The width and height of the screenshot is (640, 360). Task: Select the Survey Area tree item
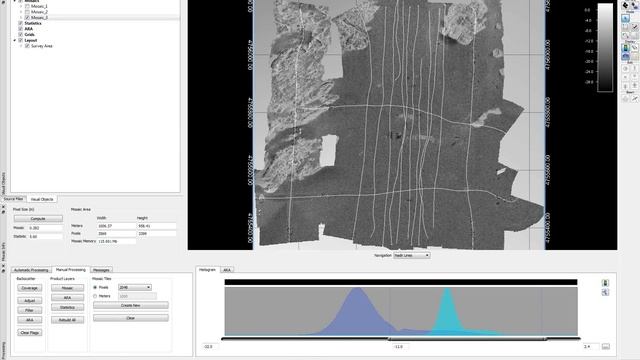(x=42, y=46)
